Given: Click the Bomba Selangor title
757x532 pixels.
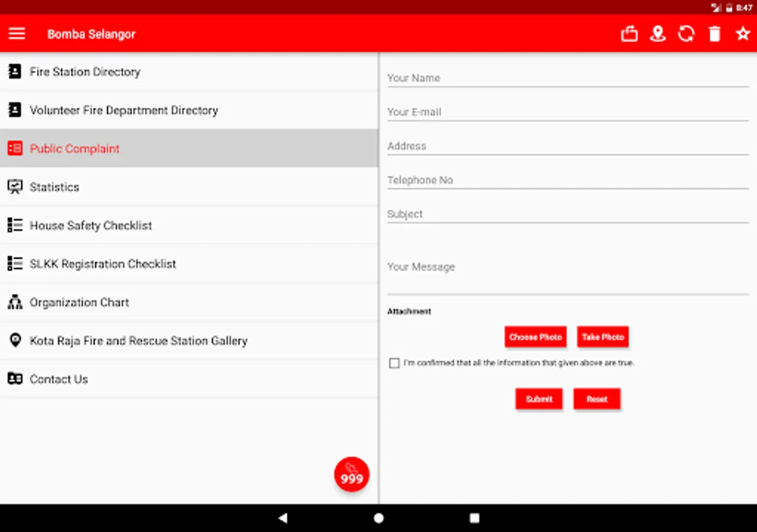Looking at the screenshot, I should pos(92,34).
